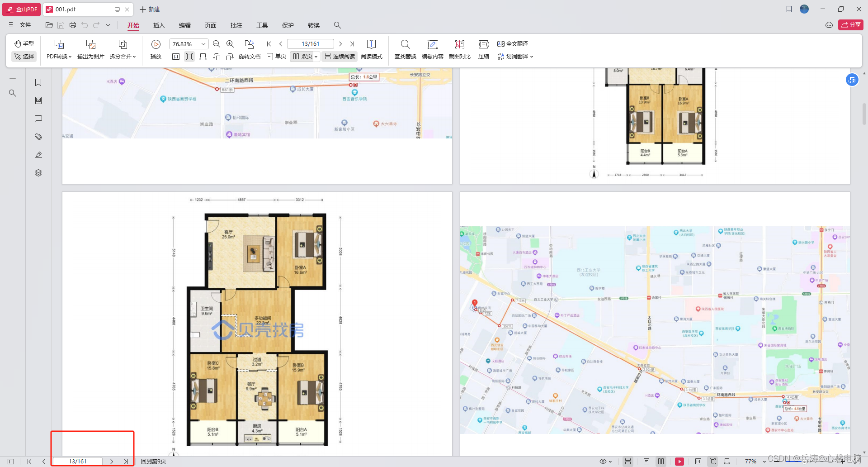Rotate page clockwise
The height and width of the screenshot is (467, 868).
pos(230,57)
